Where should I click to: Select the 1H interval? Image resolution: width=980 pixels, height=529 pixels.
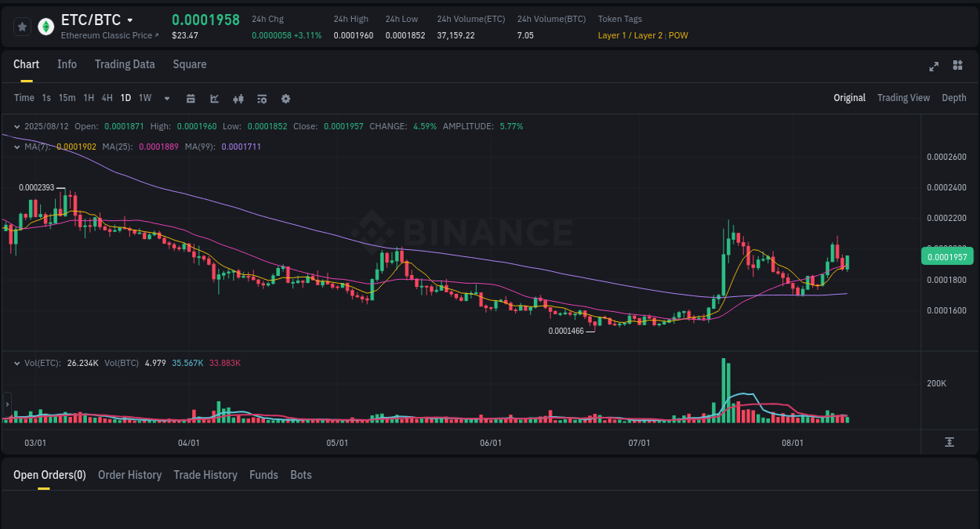coord(89,98)
